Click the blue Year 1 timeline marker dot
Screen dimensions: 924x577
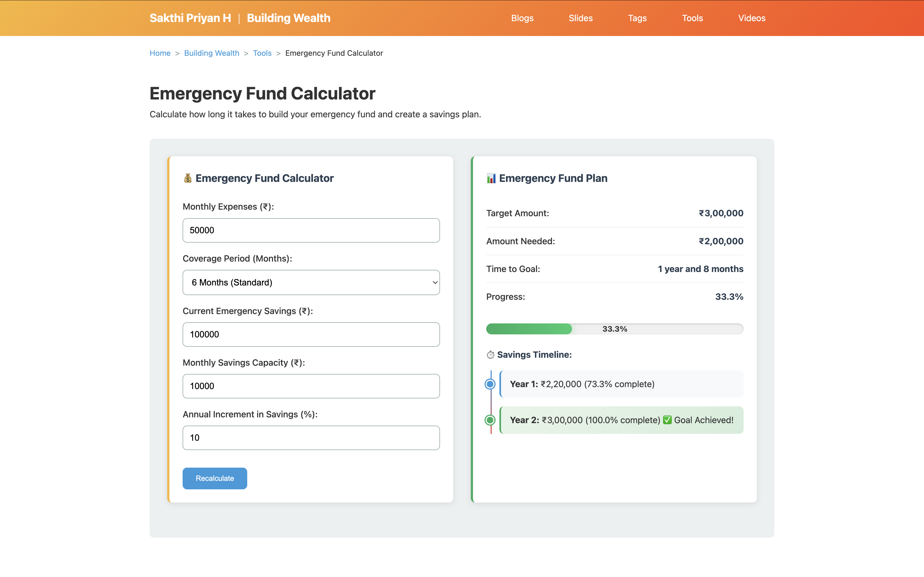490,384
